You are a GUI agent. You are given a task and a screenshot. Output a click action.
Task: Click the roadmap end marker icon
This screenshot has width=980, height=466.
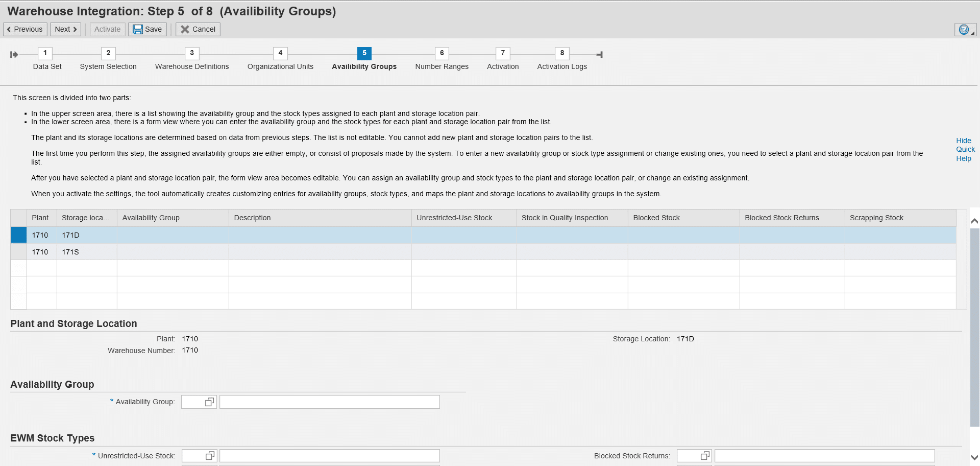pyautogui.click(x=600, y=55)
